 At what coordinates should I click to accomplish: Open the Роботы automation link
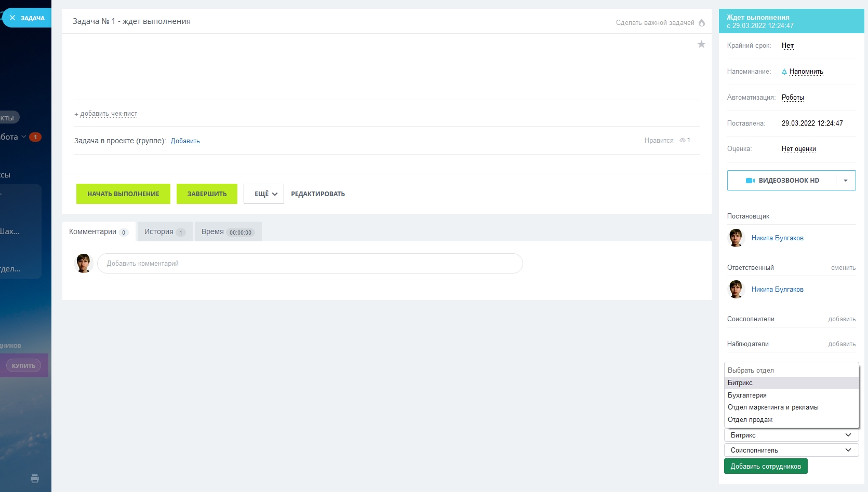(x=793, y=98)
